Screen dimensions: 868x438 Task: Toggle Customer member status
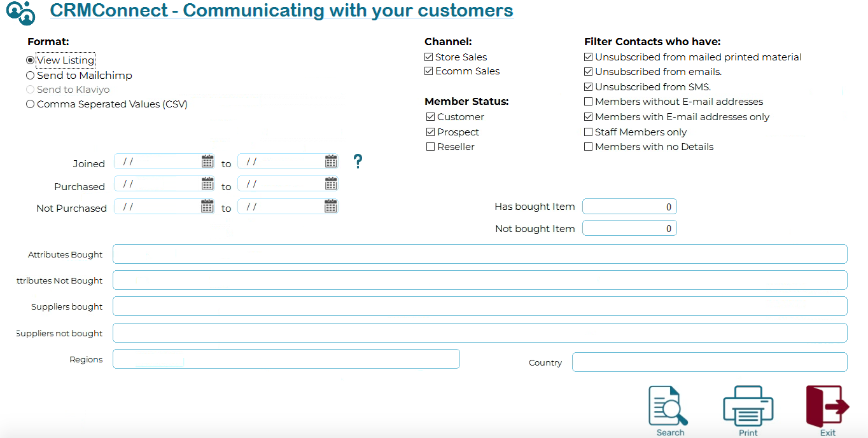(x=431, y=117)
